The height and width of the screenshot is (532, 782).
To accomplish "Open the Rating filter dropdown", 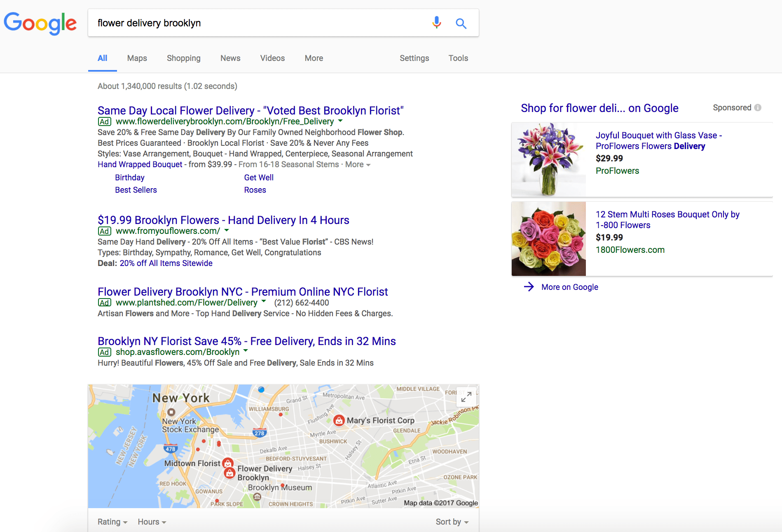I will [x=112, y=521].
